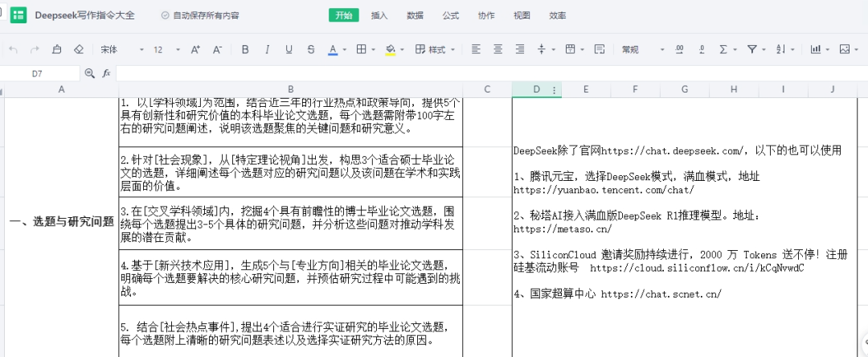Open the 宋体 font family dropdown

click(x=122, y=50)
